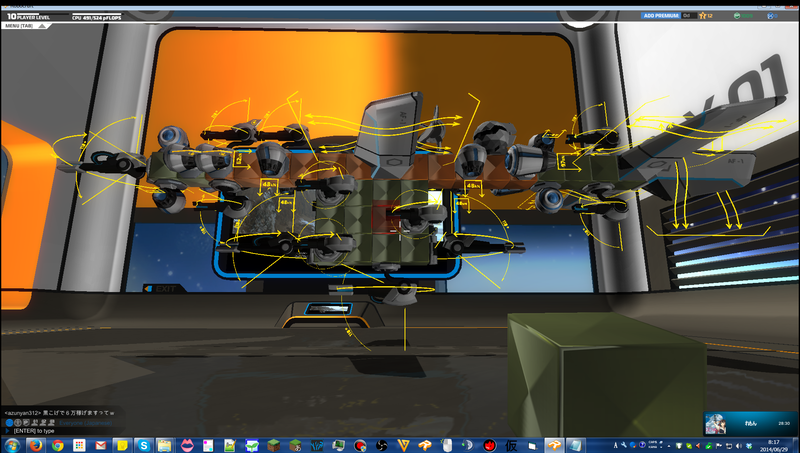Open the Windows Start menu
This screenshot has height=453, width=800.
pyautogui.click(x=12, y=445)
